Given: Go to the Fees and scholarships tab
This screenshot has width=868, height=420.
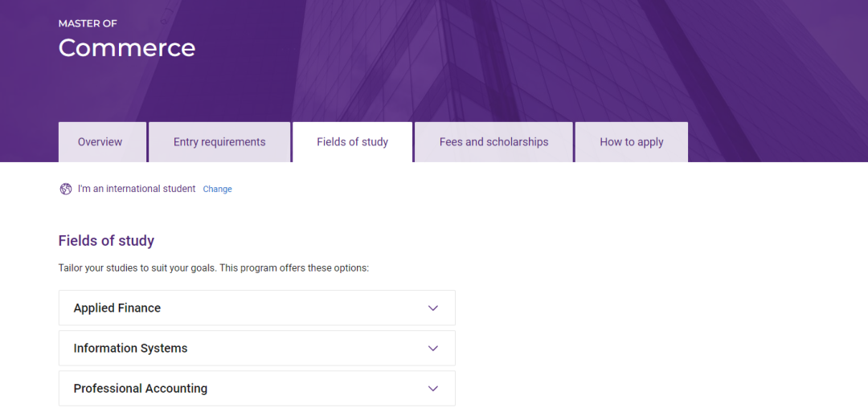Looking at the screenshot, I should [493, 142].
